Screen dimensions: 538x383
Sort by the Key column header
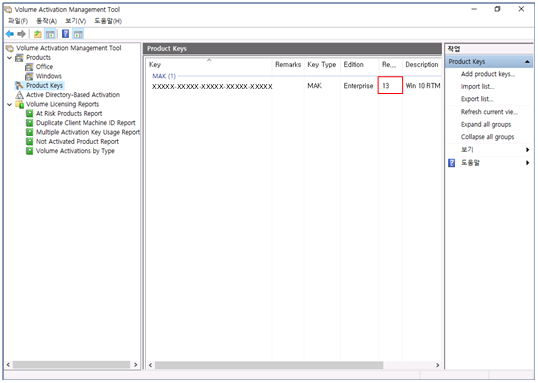tap(209, 65)
